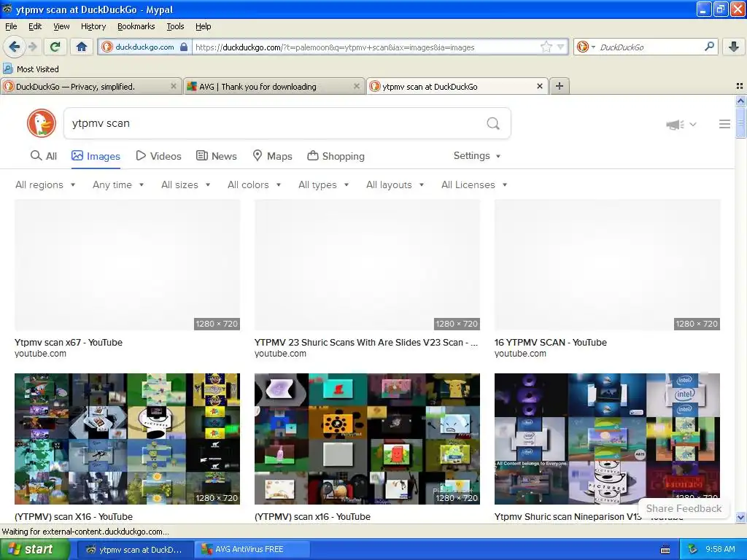Click the browser DuckDuckGo search field
The height and width of the screenshot is (560, 747).
(x=650, y=47)
